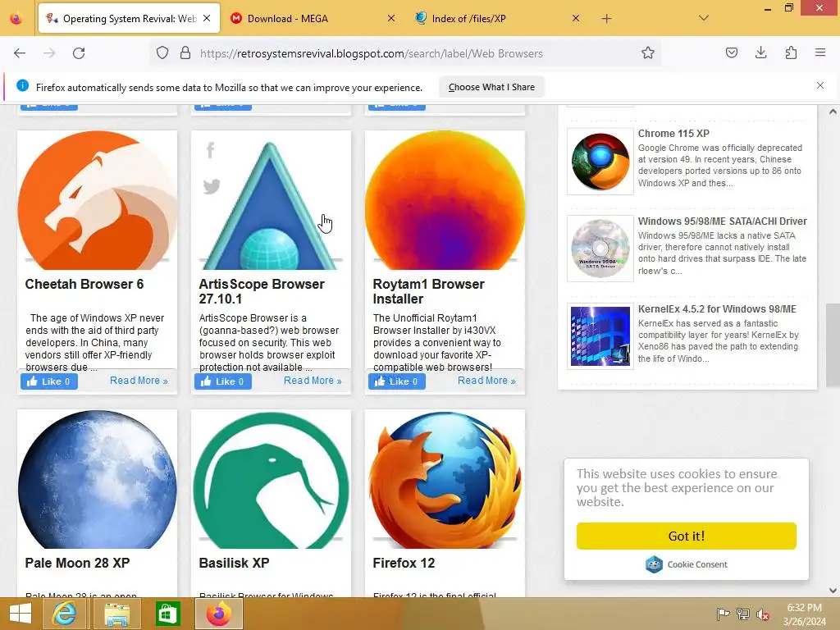
Task: Open Windows Store from taskbar
Action: pyautogui.click(x=167, y=614)
